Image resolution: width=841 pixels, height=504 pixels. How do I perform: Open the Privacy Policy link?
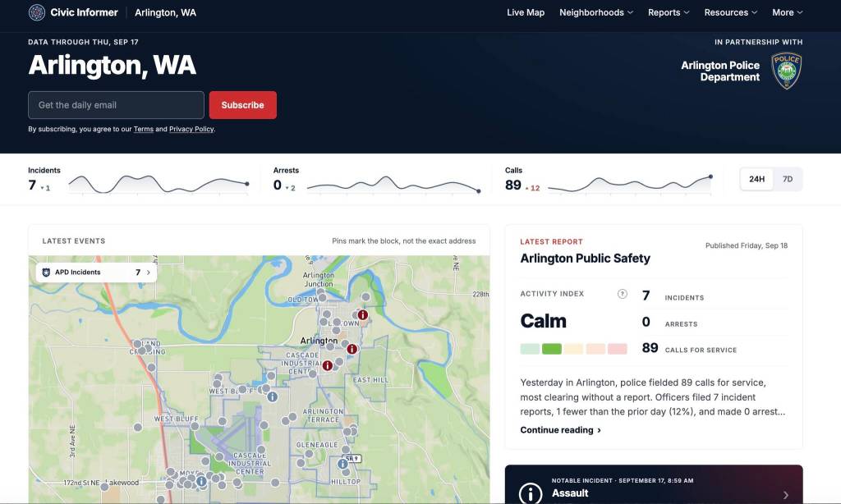[x=191, y=129]
